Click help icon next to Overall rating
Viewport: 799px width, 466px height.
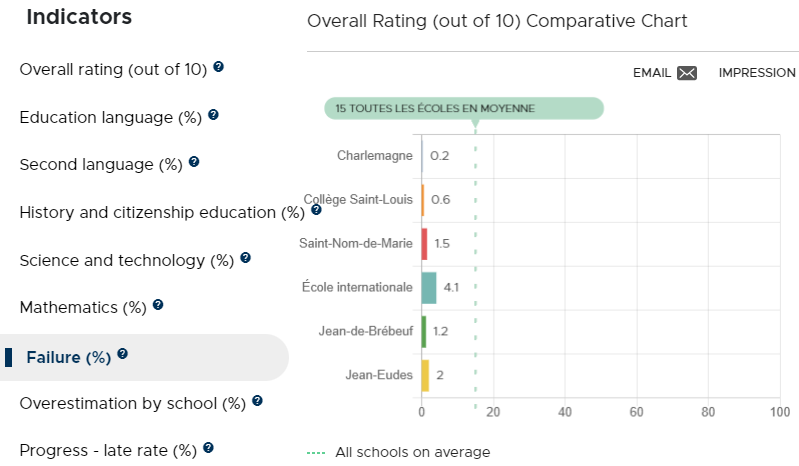coord(218,67)
